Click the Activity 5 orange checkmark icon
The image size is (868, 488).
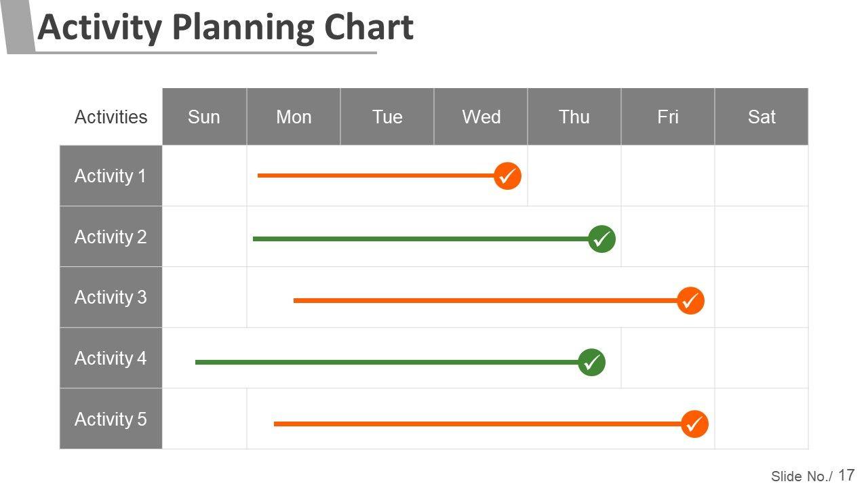coord(694,424)
